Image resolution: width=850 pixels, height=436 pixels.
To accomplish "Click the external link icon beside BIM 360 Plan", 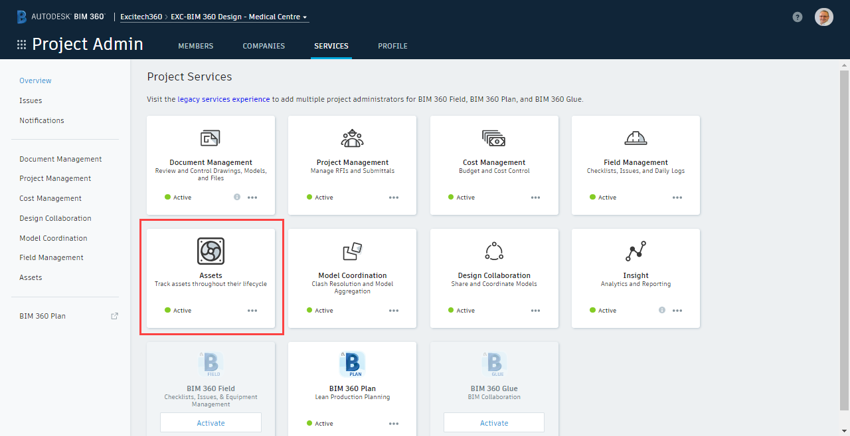I will [114, 316].
